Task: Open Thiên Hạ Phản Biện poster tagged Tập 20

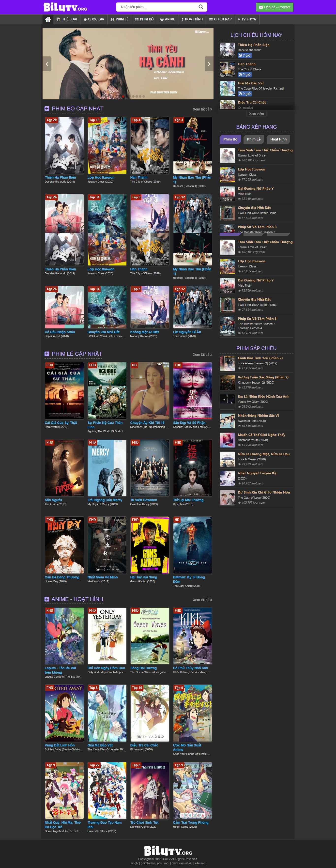Action: 64,145
